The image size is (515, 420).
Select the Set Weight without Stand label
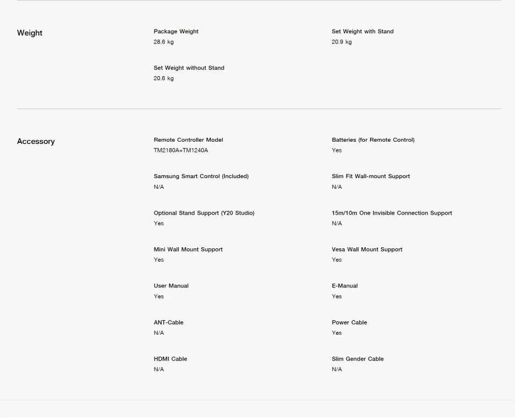point(189,68)
